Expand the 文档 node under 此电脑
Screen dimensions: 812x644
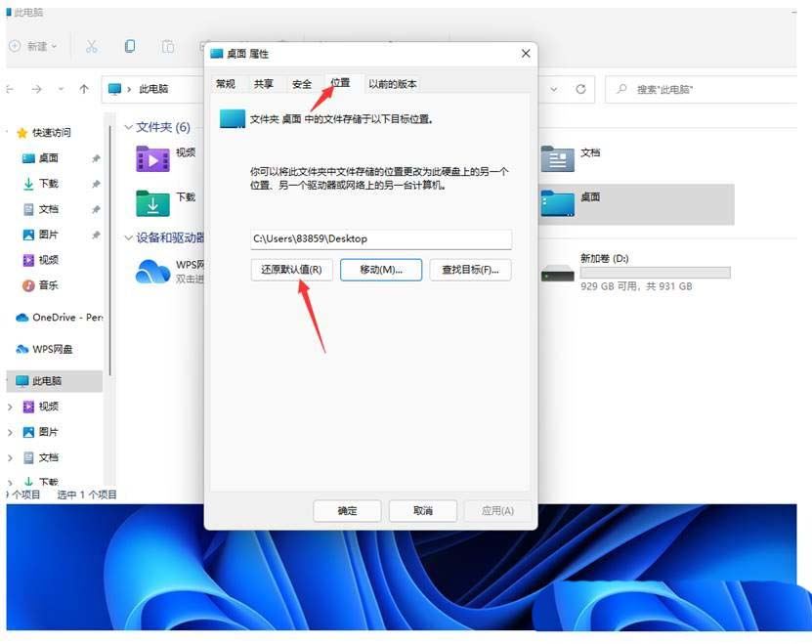tap(10, 458)
